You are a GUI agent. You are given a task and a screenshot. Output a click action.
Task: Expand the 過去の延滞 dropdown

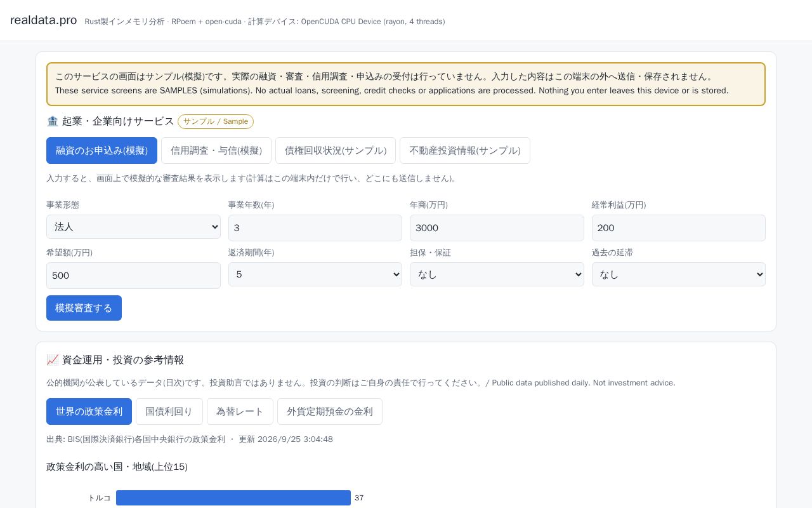point(679,274)
